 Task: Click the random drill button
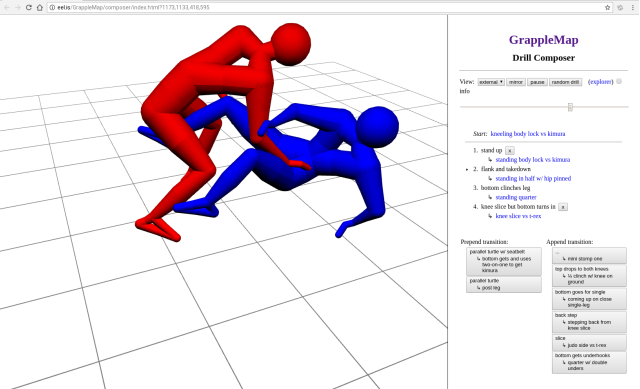click(565, 82)
